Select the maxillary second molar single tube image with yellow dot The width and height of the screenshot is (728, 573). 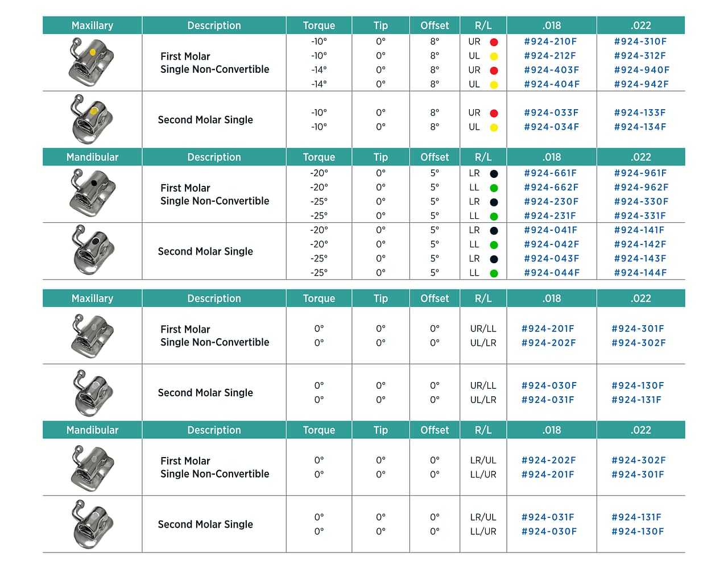[x=92, y=119]
